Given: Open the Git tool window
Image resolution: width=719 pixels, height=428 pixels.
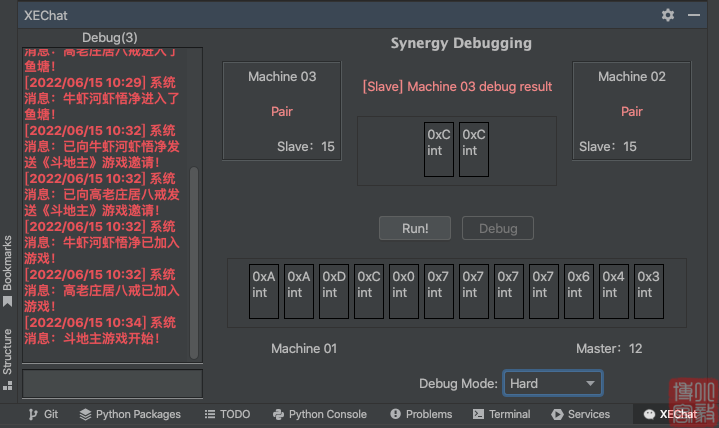Looking at the screenshot, I should (x=43, y=414).
